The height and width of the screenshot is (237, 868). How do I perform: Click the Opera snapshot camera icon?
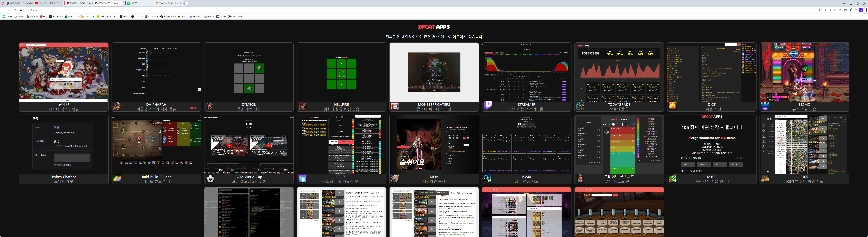tap(830, 10)
